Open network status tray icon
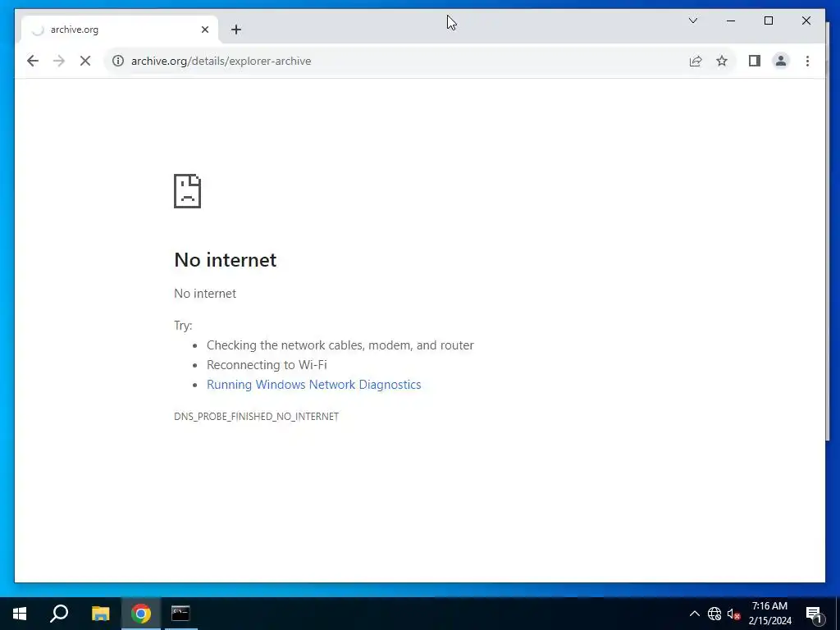The image size is (840, 630). pos(714,614)
